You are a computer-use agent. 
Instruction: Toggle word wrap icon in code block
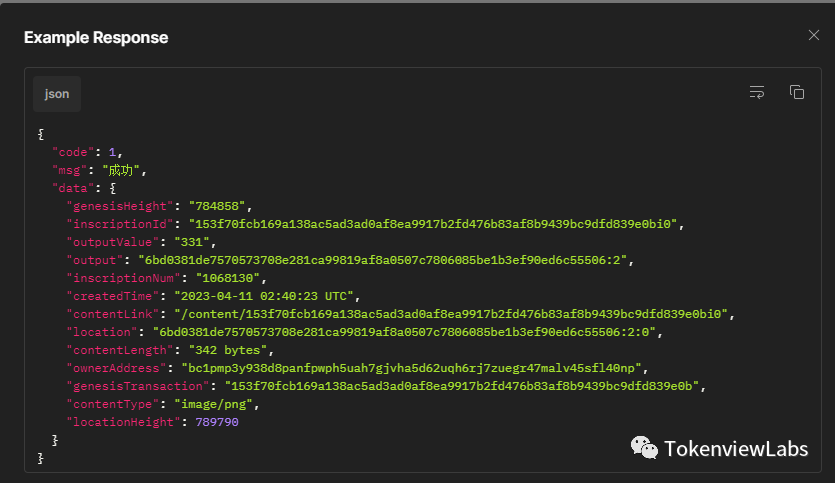tap(757, 92)
